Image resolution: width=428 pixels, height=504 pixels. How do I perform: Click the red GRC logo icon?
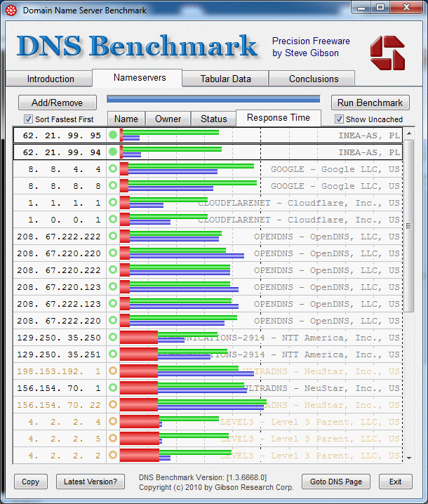pyautogui.click(x=387, y=53)
